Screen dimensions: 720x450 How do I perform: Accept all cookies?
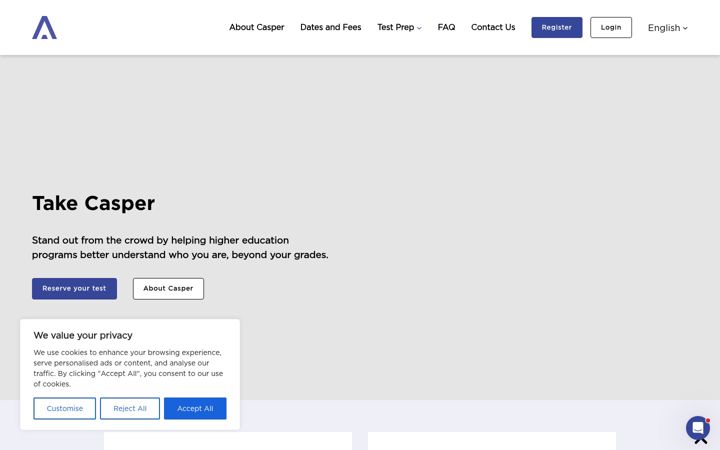point(195,408)
